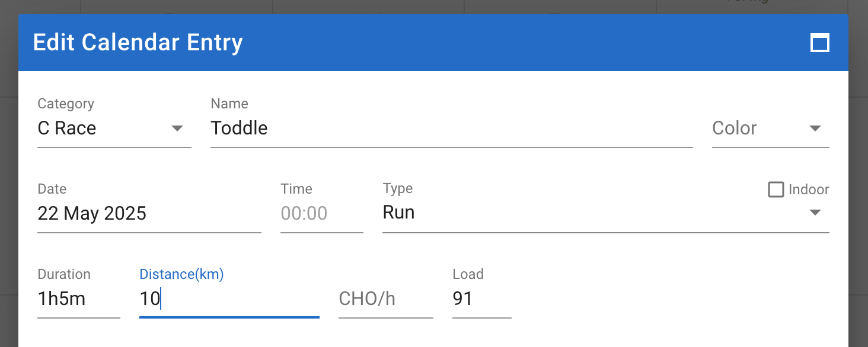
Task: Open the Category dropdown arrow
Action: click(177, 128)
